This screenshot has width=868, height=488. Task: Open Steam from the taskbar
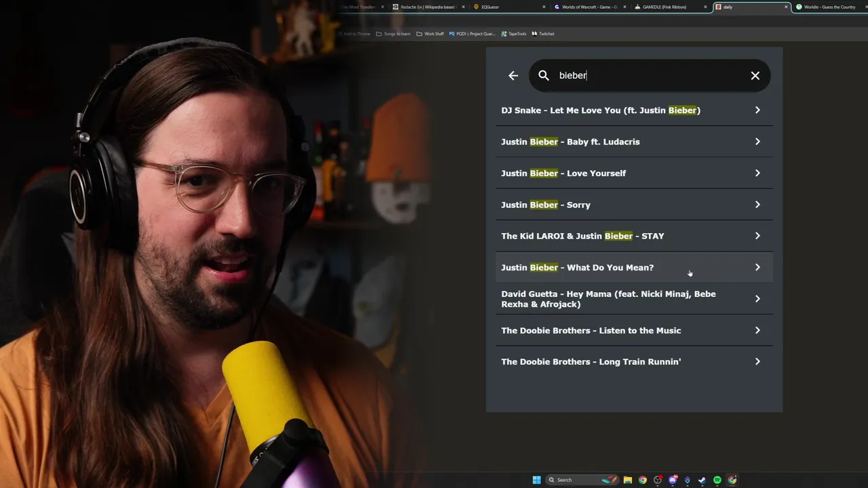[703, 480]
